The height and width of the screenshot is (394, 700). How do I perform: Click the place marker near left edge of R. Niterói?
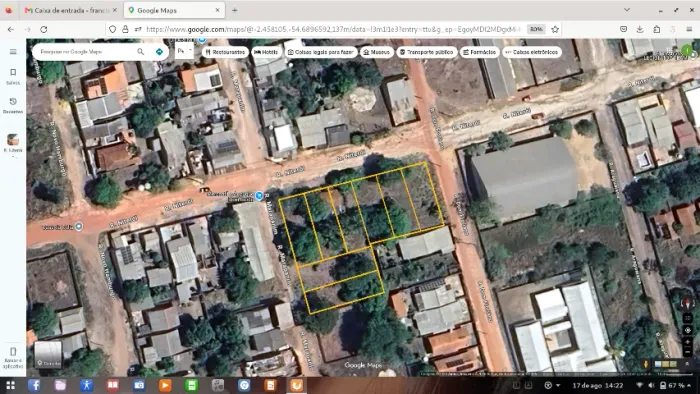(79, 227)
